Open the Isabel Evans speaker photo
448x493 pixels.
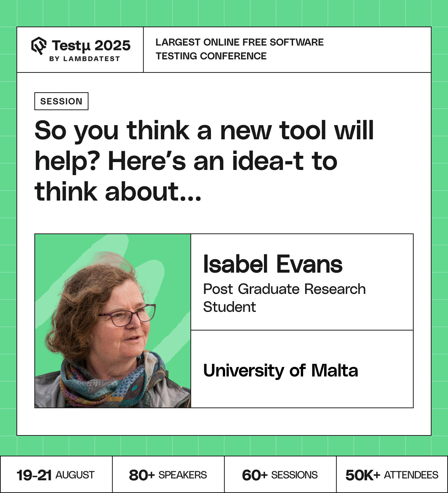[113, 321]
